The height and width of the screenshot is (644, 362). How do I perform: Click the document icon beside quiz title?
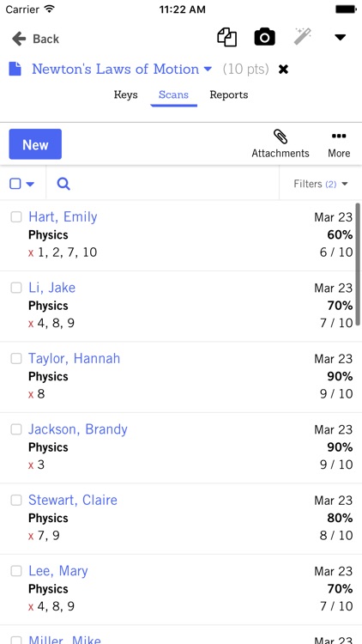pyautogui.click(x=15, y=69)
